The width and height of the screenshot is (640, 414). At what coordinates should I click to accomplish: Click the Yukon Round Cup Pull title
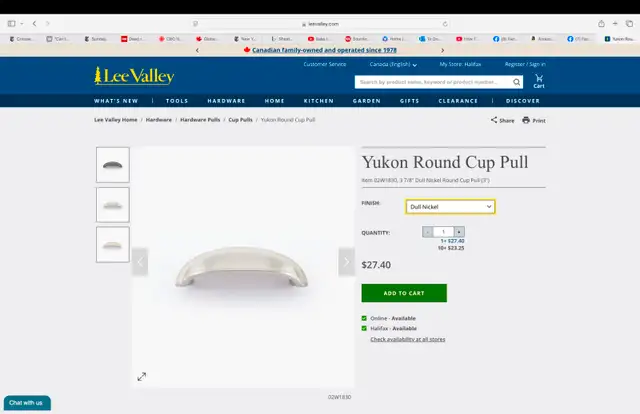tap(445, 162)
